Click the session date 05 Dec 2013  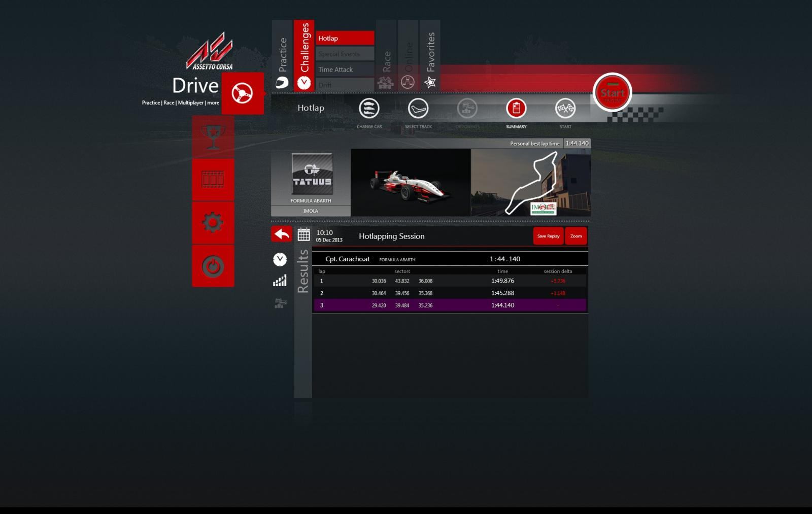click(x=329, y=240)
